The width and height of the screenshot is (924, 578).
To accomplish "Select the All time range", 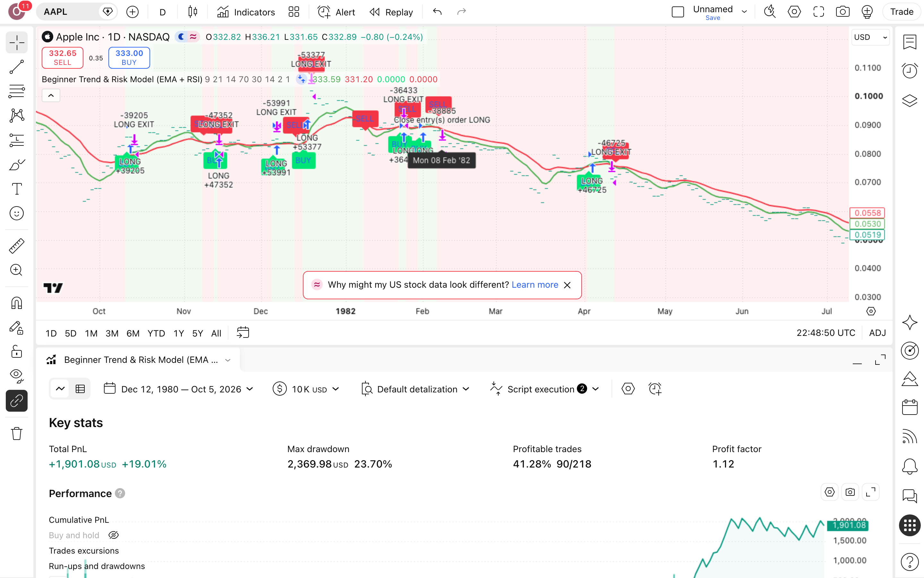I will (x=216, y=333).
